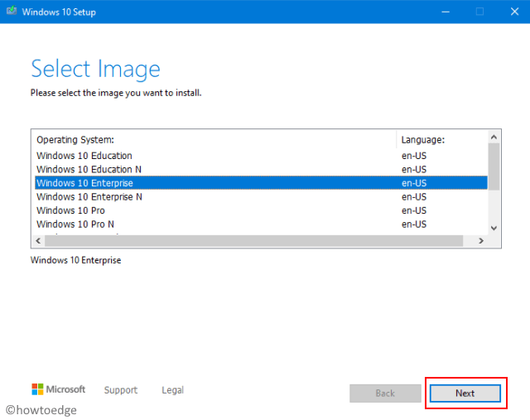The image size is (530, 420).
Task: Close the Windows 10 Setup window
Action: tap(514, 12)
